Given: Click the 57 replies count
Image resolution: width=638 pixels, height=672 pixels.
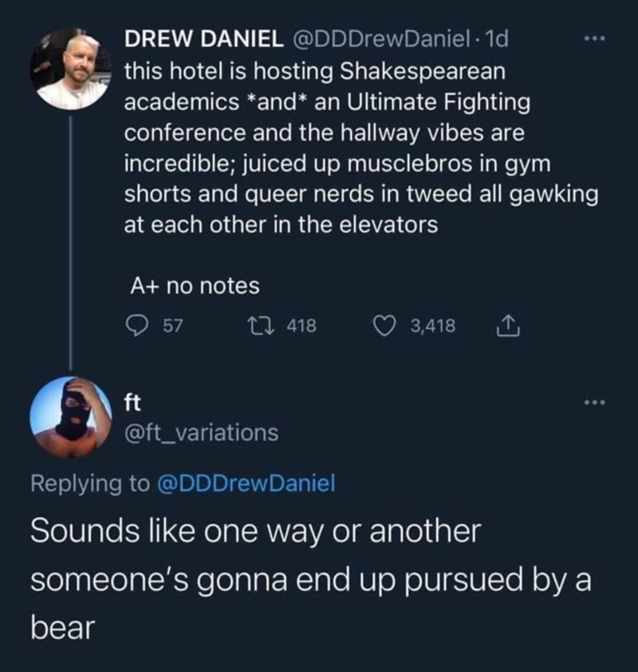Looking at the screenshot, I should [x=173, y=326].
